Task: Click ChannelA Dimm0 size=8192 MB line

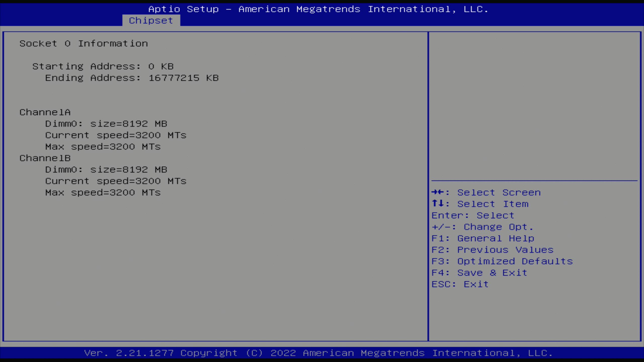Action: (x=106, y=124)
